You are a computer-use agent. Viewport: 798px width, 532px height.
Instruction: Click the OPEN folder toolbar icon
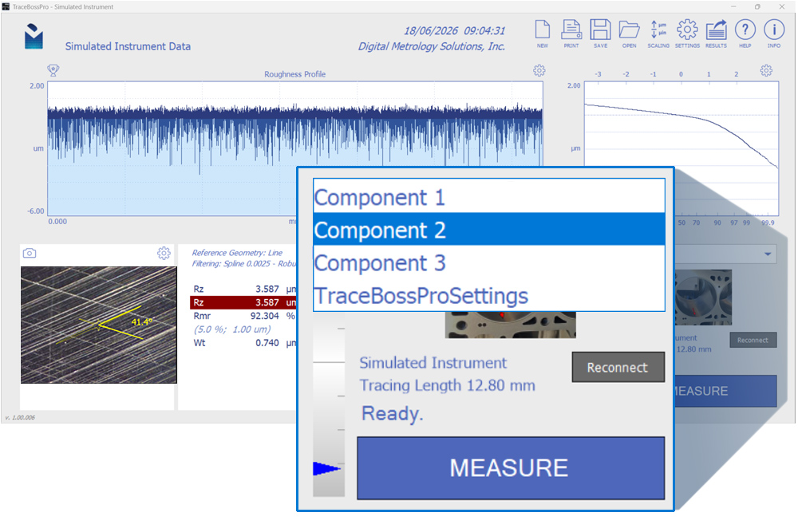click(630, 30)
